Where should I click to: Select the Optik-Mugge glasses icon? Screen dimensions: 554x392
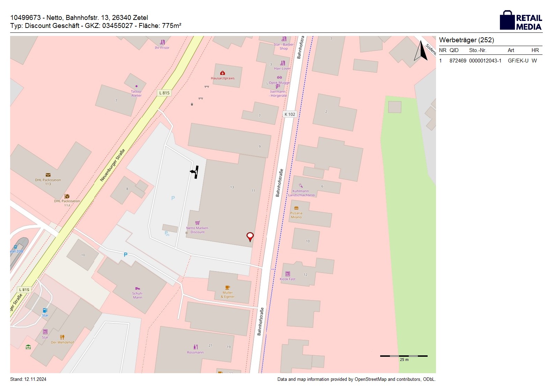tap(279, 77)
